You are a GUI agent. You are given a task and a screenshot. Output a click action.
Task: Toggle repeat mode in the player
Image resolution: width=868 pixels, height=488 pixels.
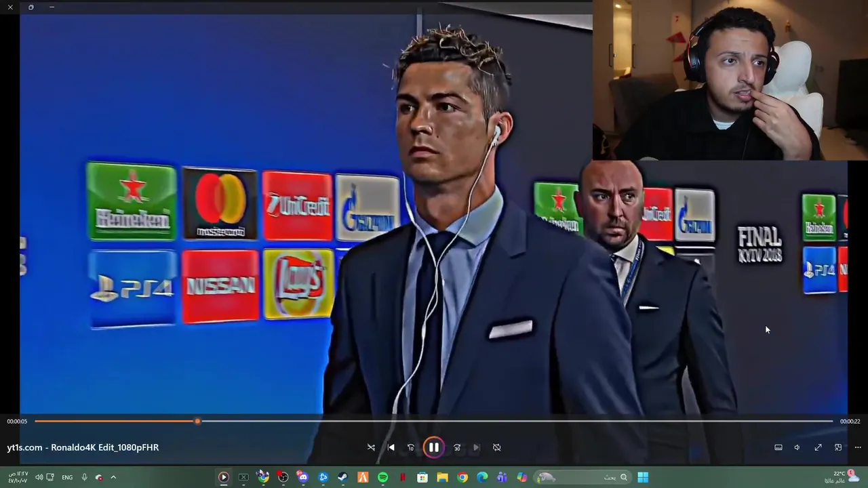point(496,447)
